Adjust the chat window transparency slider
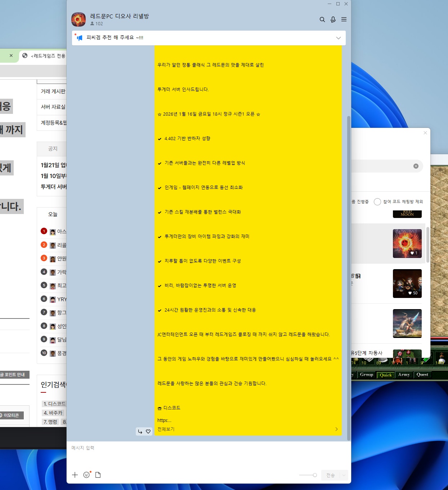Screen dimensions: 448x490 (314, 475)
